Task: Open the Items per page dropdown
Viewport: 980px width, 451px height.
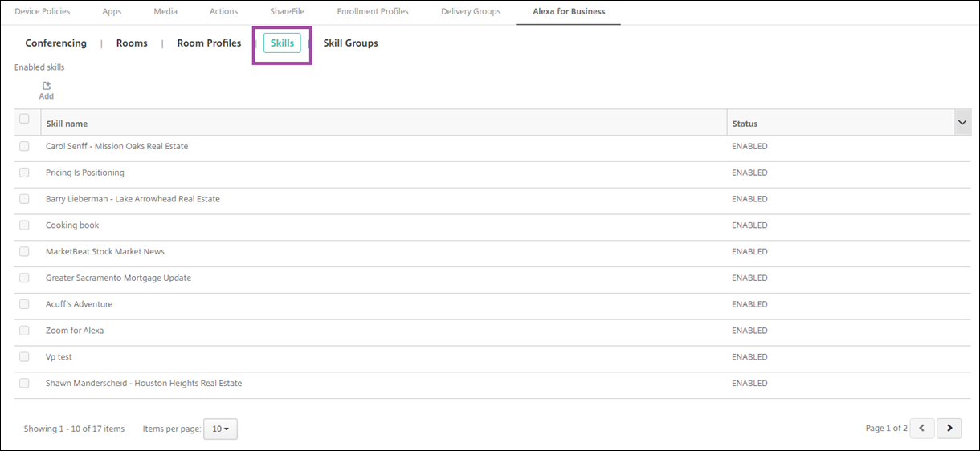Action: (220, 429)
